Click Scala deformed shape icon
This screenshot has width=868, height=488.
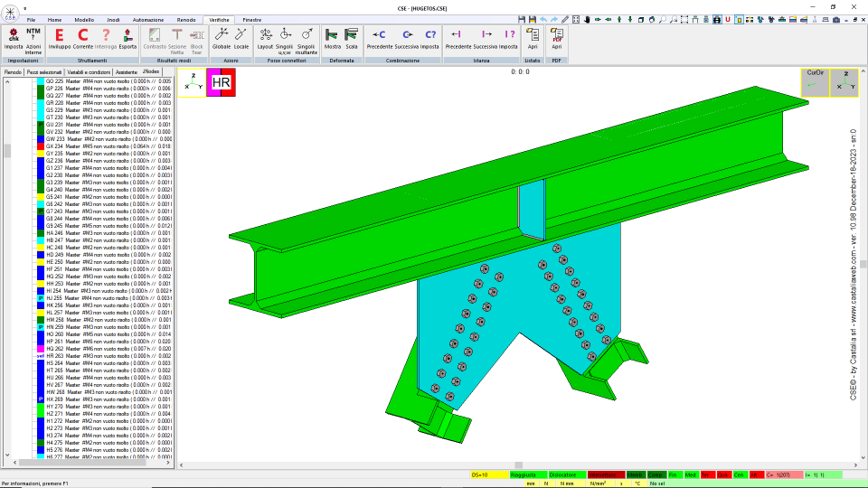click(352, 39)
